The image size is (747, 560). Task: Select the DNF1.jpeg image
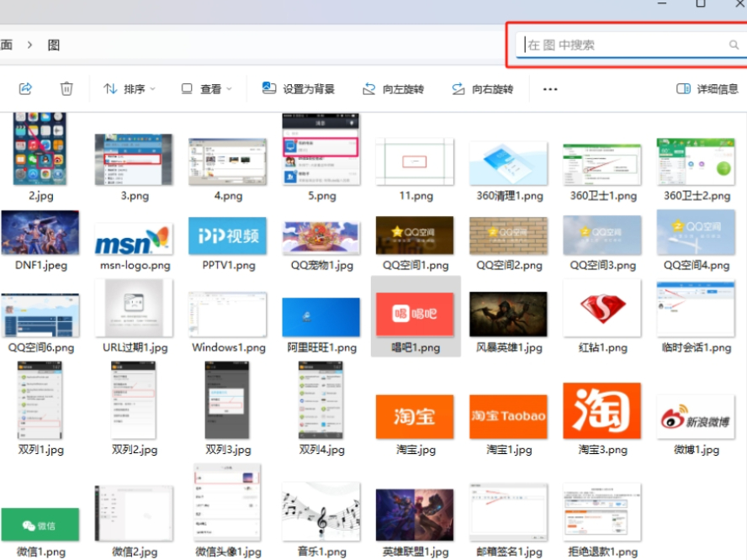click(x=40, y=232)
